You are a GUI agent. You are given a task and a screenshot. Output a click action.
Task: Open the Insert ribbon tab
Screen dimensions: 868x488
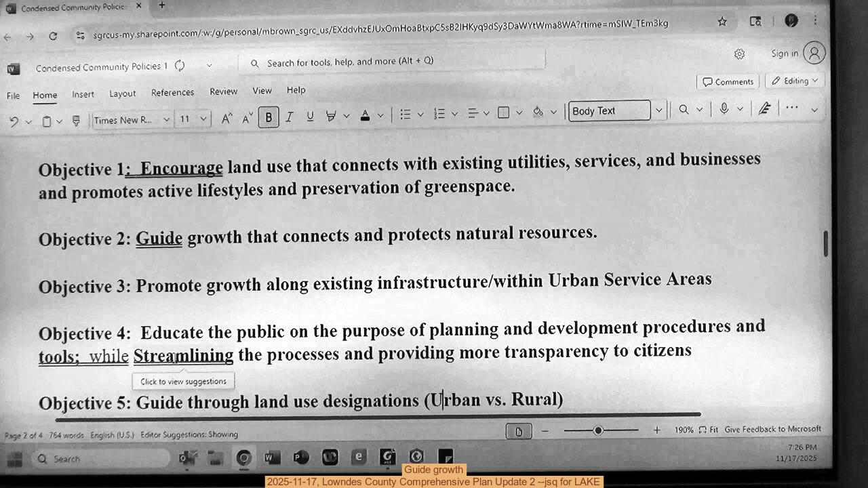[83, 94]
